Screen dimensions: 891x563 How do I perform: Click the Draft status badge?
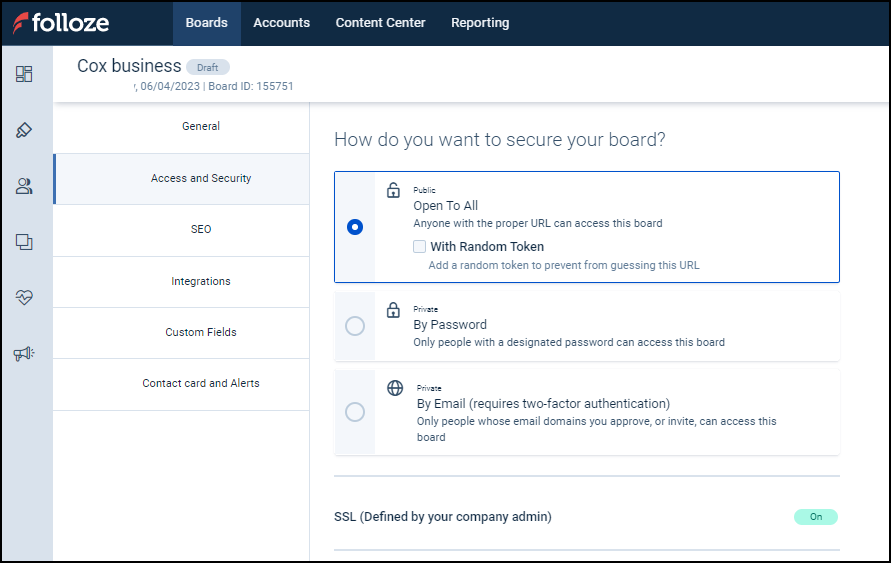pos(208,67)
